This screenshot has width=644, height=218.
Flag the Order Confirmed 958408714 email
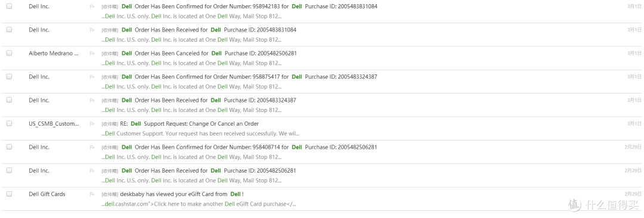tap(92, 147)
